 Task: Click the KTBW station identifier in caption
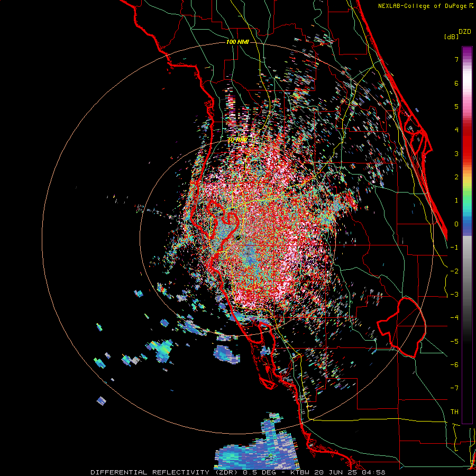pyautogui.click(x=301, y=472)
